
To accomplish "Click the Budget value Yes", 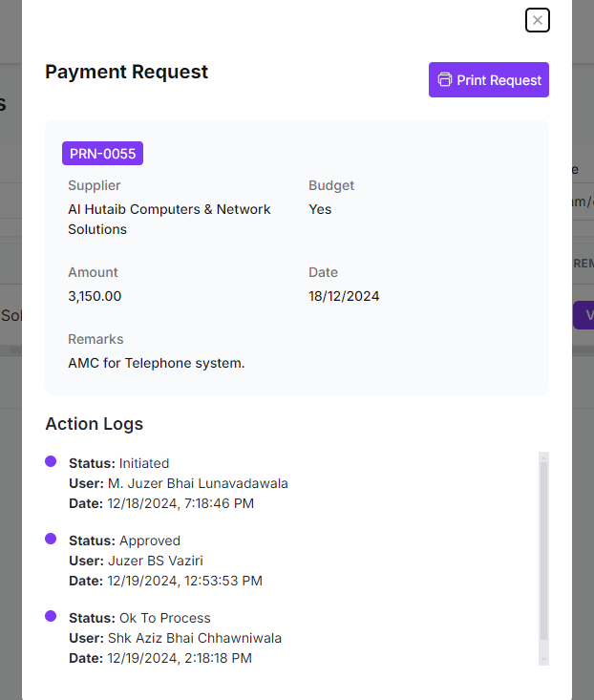I will [320, 209].
